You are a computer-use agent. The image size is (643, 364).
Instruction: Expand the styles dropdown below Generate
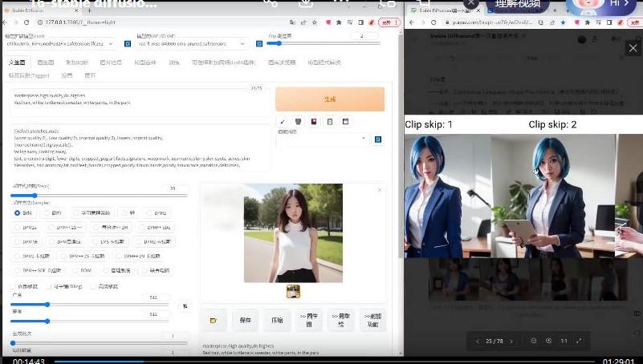coord(323,139)
